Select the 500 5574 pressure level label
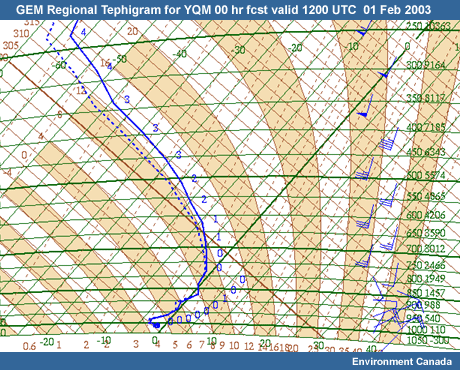This screenshot has width=460, height=370. (x=426, y=175)
